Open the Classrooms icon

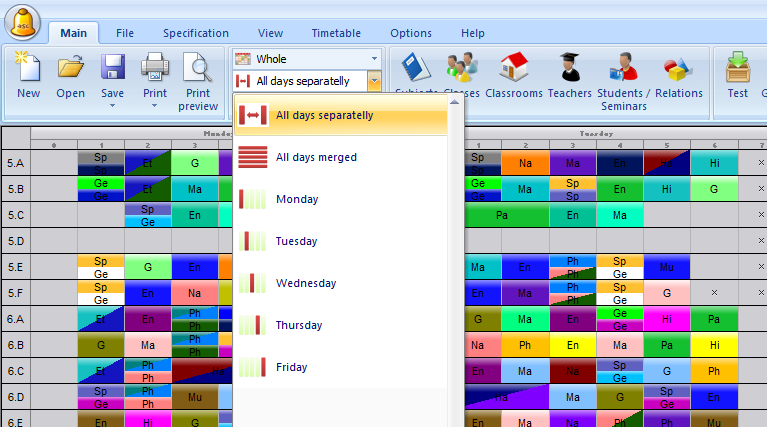click(x=514, y=69)
